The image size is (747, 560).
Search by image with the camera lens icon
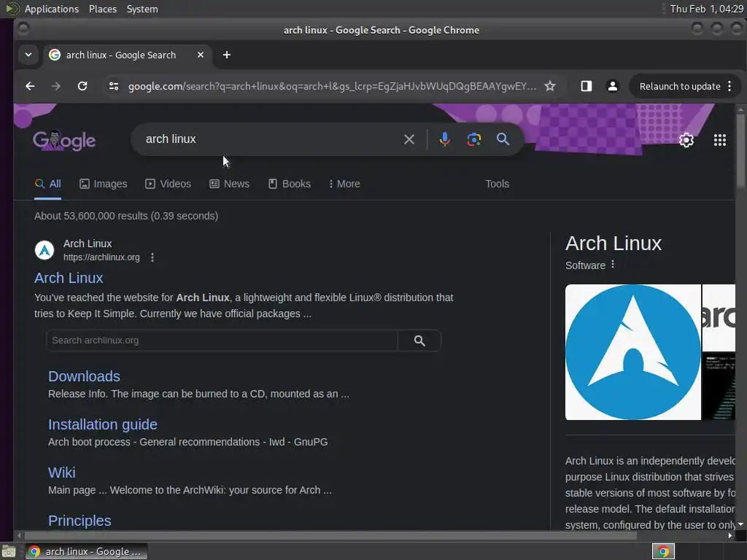473,139
